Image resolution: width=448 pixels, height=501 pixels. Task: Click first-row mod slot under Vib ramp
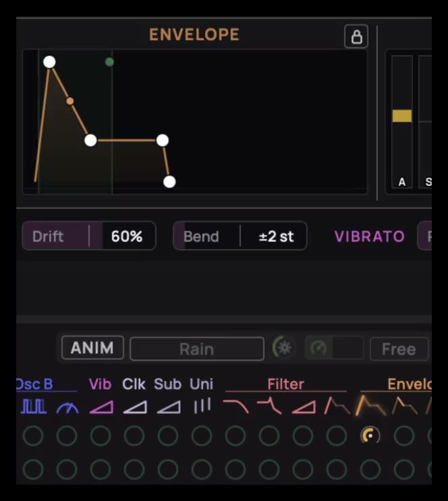click(101, 436)
